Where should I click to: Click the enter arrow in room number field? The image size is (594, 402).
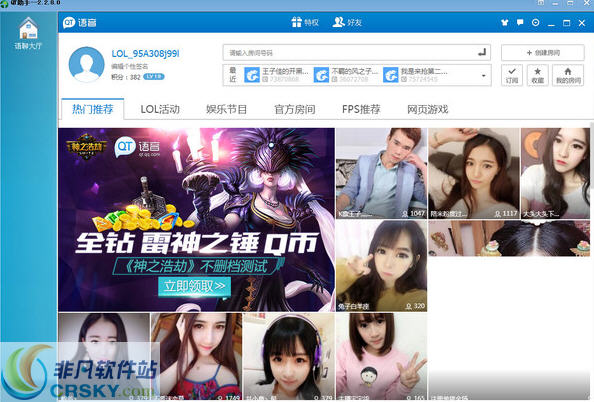[x=481, y=52]
